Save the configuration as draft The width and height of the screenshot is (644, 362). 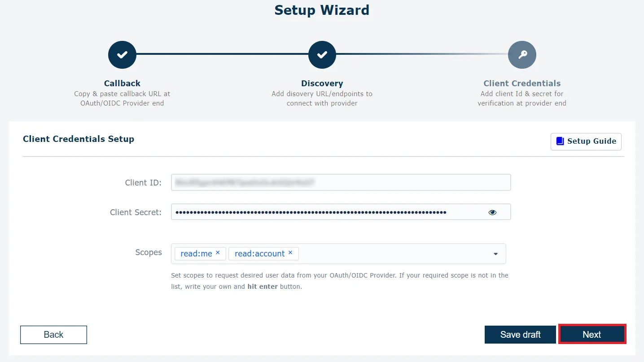(x=520, y=335)
